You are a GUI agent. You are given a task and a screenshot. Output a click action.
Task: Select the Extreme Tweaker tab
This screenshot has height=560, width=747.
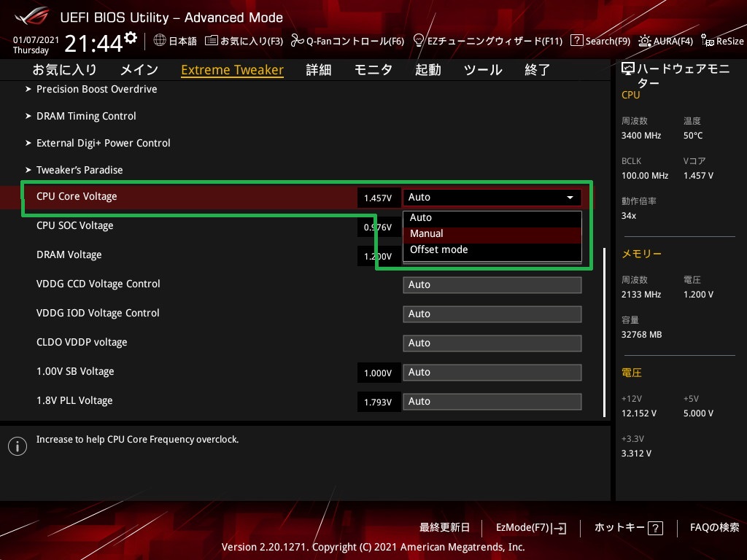point(232,70)
